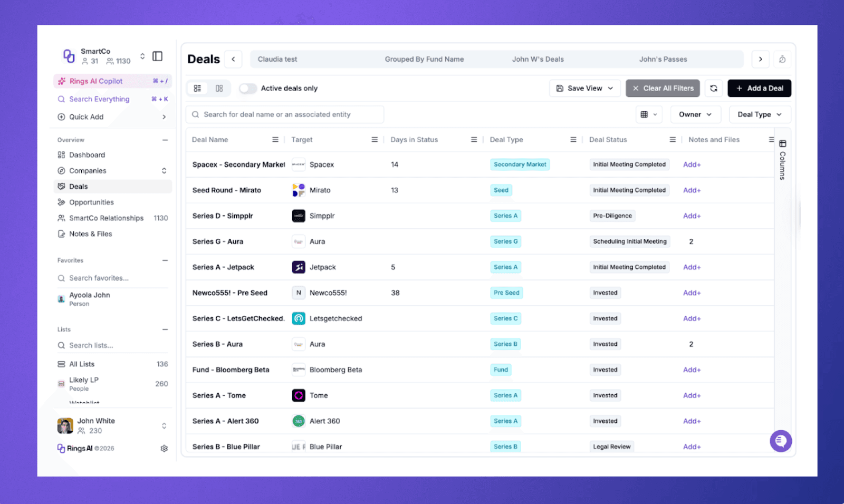Select the Quick Add option in sidebar
Image resolution: width=844 pixels, height=504 pixels.
(86, 117)
